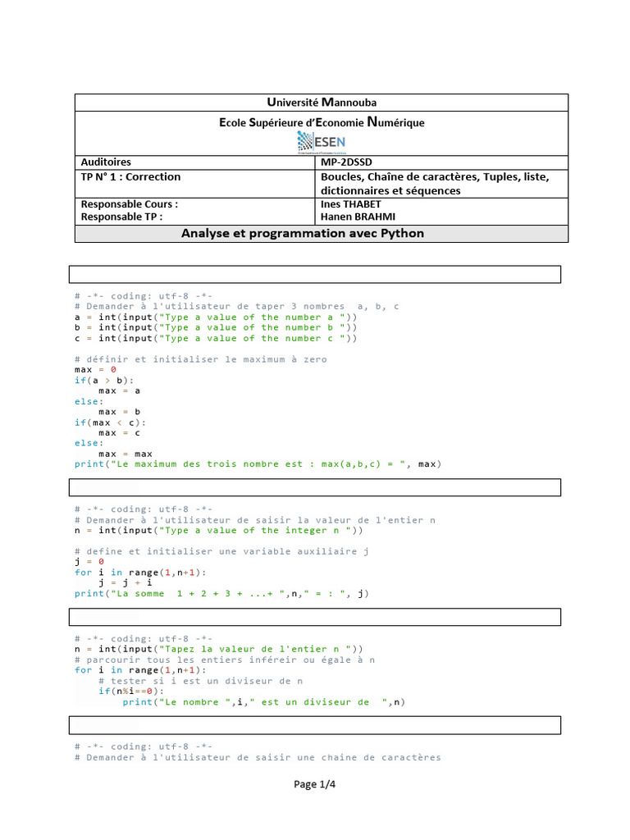
Task: Click comment 'saisir la valeur de l'entier n'
Action: coord(254,520)
